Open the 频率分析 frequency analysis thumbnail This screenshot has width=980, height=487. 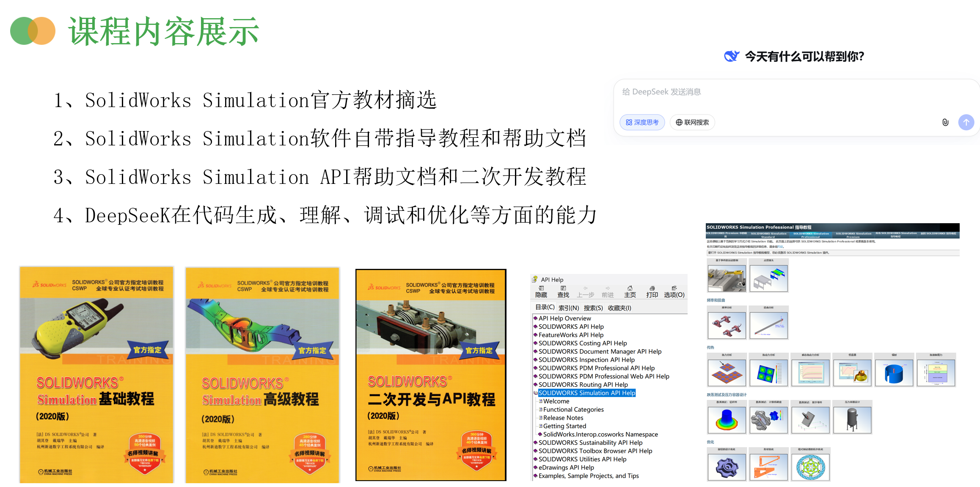point(727,325)
